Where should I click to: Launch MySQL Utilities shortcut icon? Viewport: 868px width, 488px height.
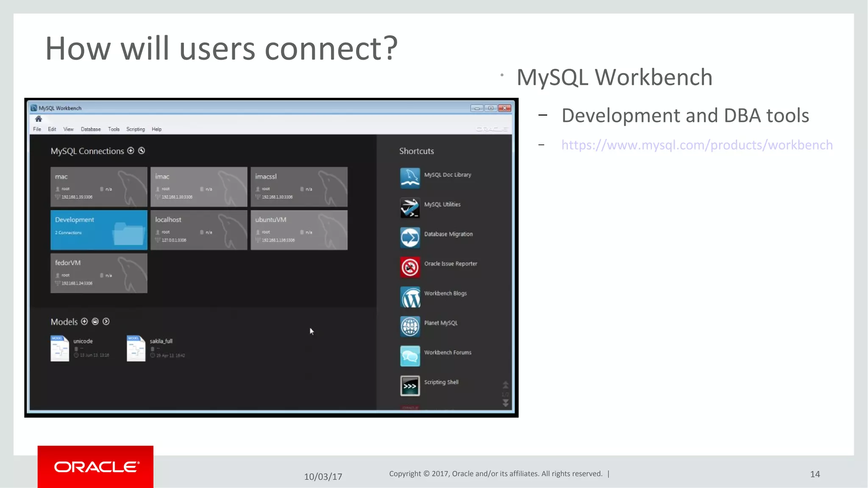[x=410, y=208]
